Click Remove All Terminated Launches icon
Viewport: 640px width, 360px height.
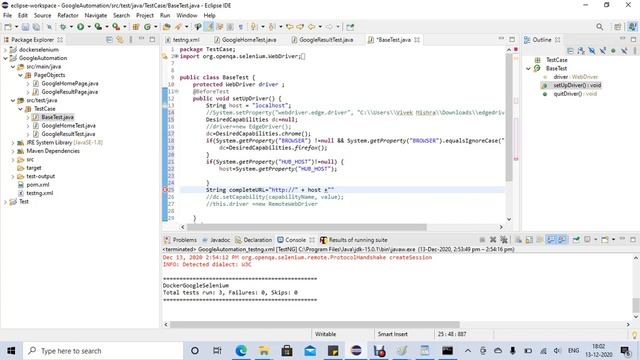coord(504,240)
